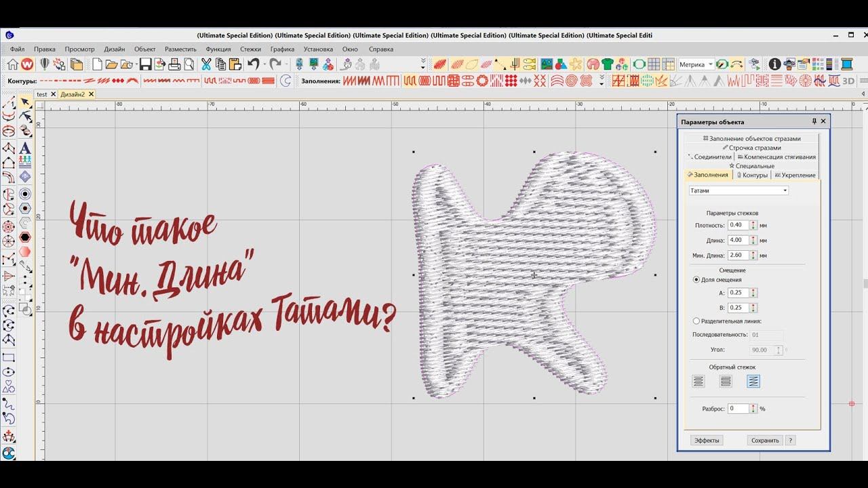Save the design with the floppy disk icon
Viewport: 868px width, 488px height.
[x=145, y=64]
